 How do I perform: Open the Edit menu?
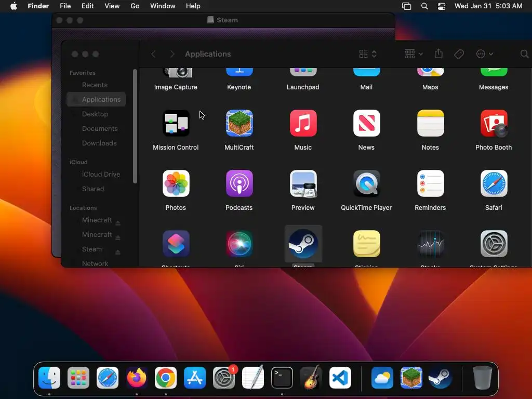(x=87, y=6)
